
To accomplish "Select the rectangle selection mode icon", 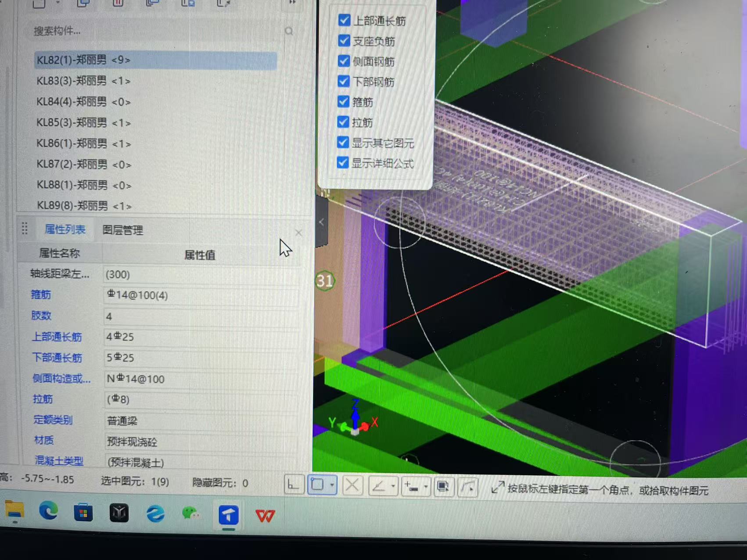I will (x=317, y=485).
